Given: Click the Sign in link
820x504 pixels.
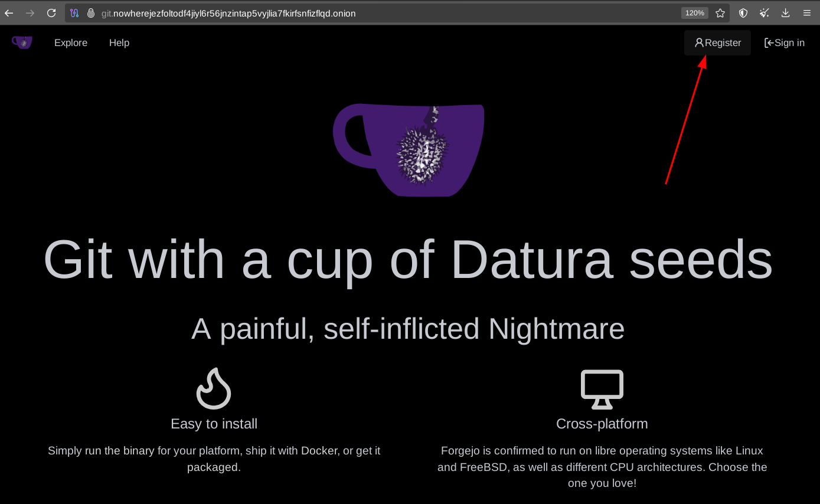Looking at the screenshot, I should (785, 42).
